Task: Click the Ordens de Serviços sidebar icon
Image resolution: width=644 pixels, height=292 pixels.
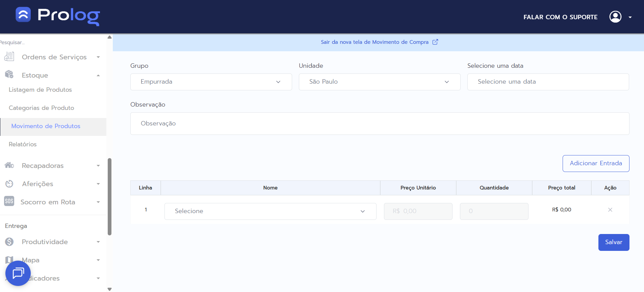Action: (9, 57)
